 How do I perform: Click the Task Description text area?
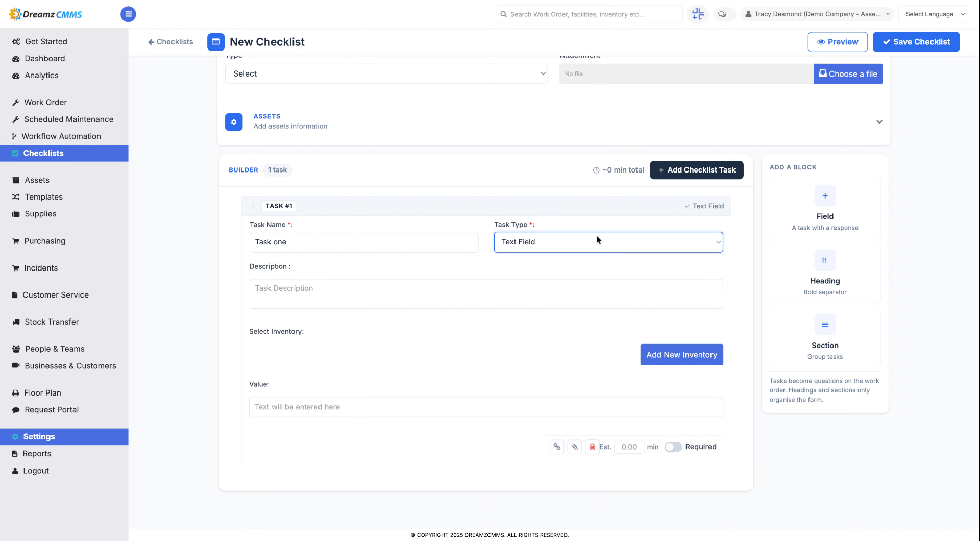486,293
